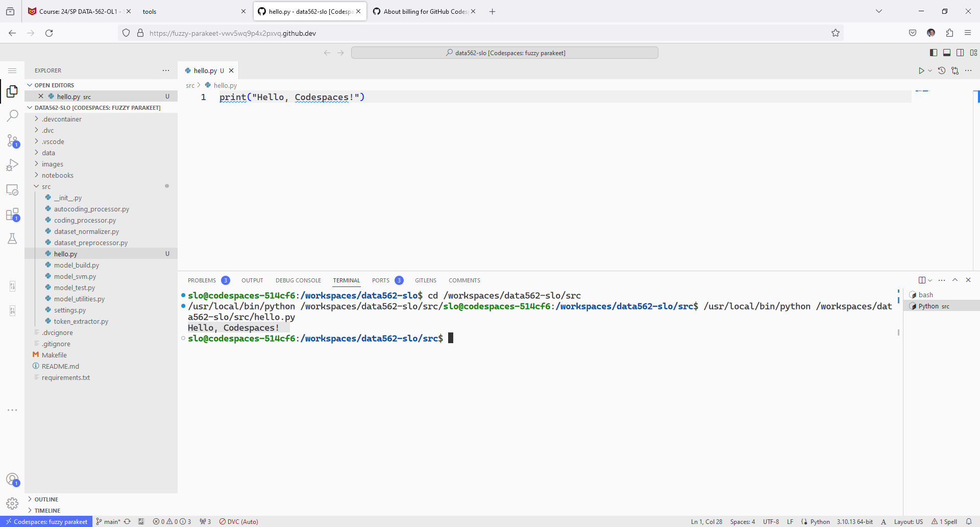Click the Codespaces: fuzzy parakeet remote button
This screenshot has width=980, height=527.
click(46, 521)
